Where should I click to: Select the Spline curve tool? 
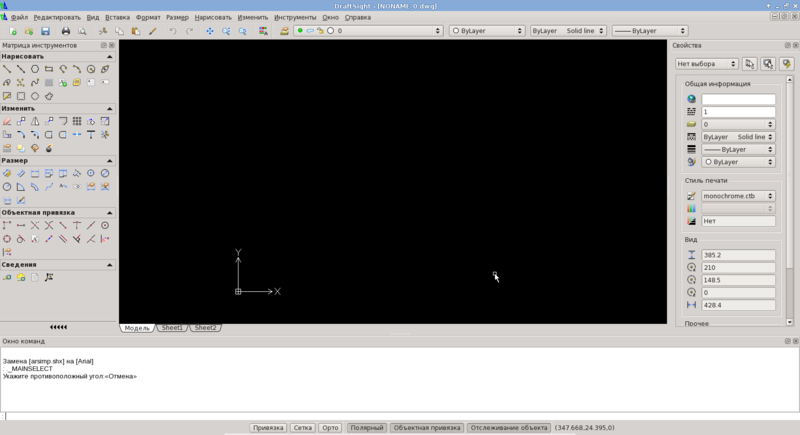(35, 82)
